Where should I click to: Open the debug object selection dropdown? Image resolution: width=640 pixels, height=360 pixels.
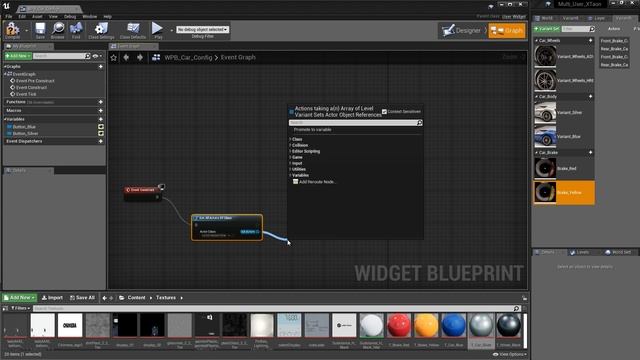tap(203, 29)
